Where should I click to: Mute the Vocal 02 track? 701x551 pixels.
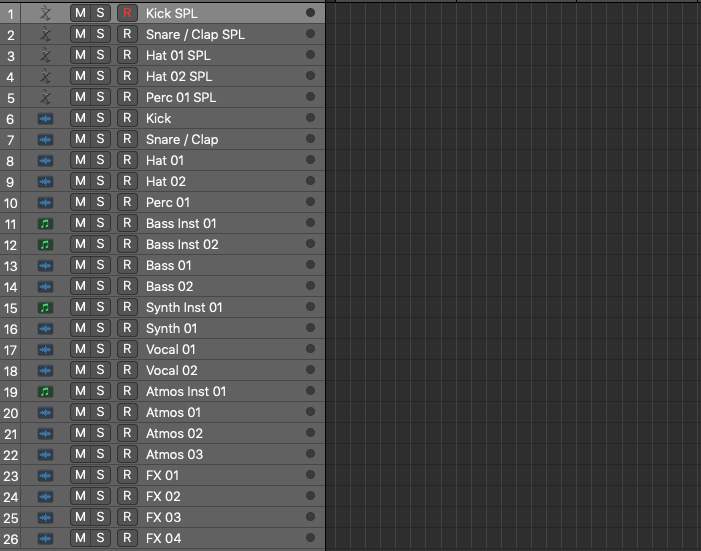[x=80, y=370]
